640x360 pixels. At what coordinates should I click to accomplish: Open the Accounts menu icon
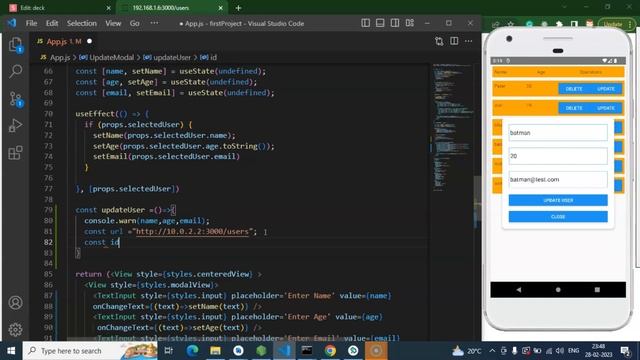16,303
